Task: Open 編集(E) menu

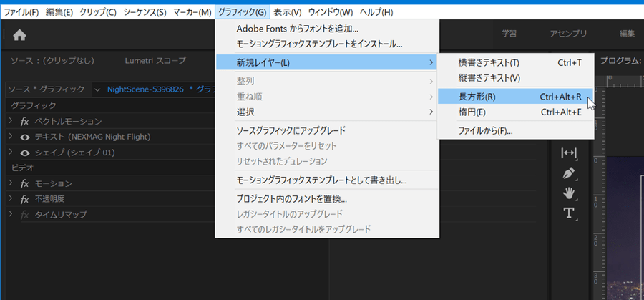Action: pos(59,12)
